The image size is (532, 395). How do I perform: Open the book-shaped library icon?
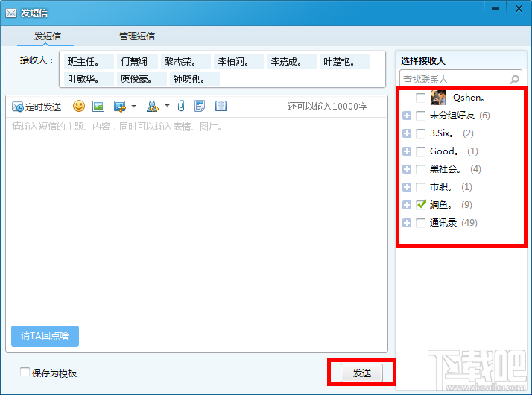click(x=221, y=106)
